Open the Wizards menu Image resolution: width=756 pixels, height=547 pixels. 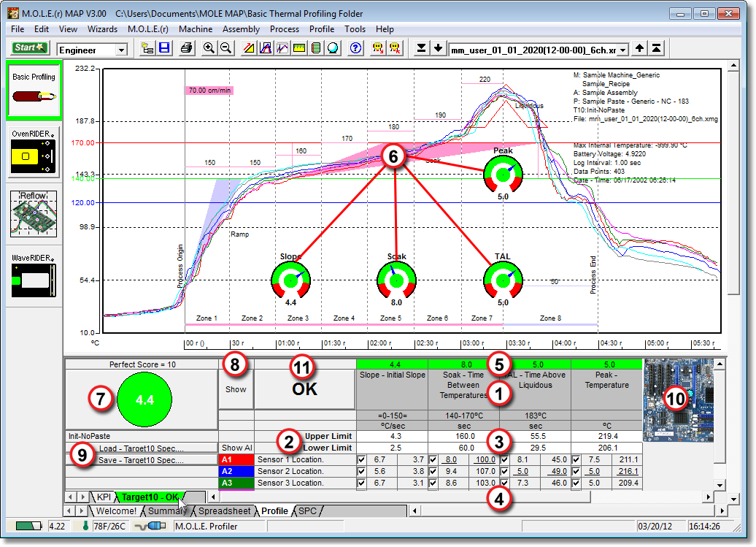coord(102,29)
